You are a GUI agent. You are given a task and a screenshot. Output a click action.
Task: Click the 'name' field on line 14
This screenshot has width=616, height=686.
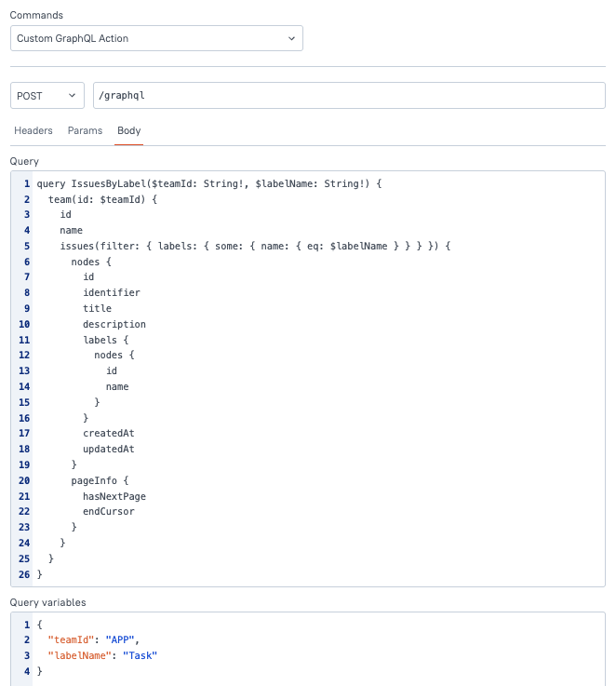(x=117, y=387)
